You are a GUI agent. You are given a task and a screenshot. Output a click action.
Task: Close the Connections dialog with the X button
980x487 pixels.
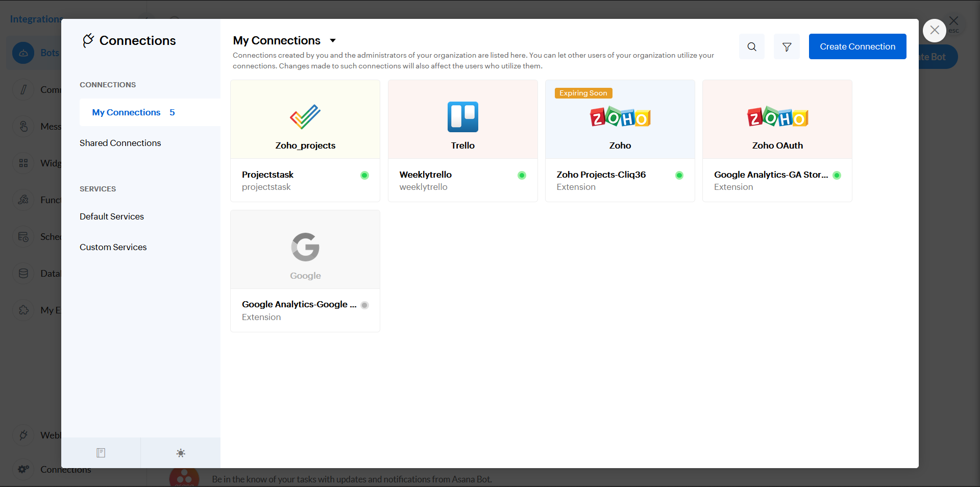tap(935, 30)
